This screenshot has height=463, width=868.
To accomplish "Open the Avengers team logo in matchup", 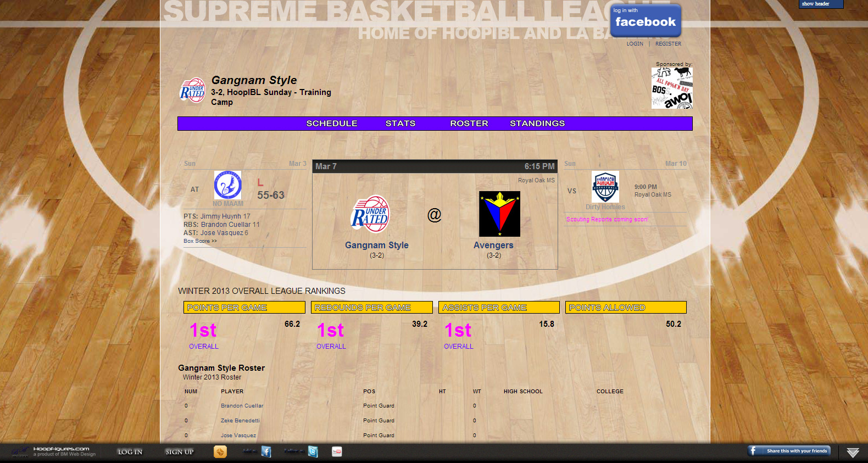I will (499, 214).
